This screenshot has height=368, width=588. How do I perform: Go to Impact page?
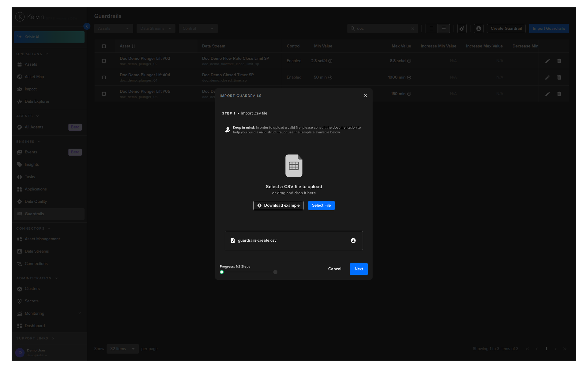[x=49, y=89]
